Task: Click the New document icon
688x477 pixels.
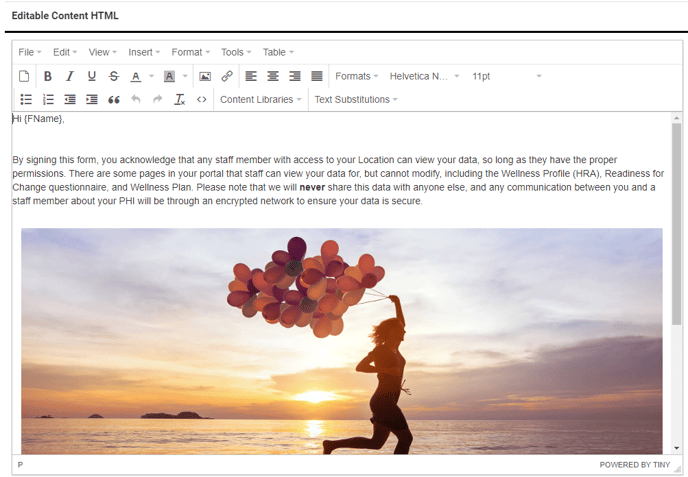Action: tap(25, 76)
